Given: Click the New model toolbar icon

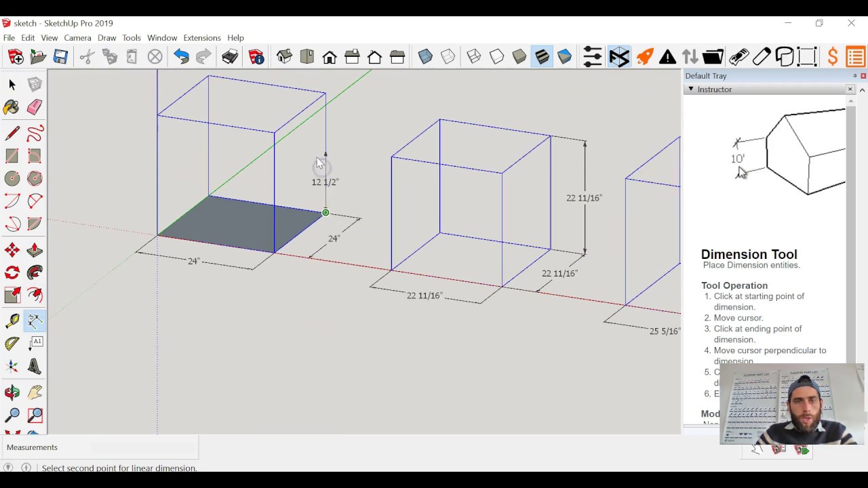Looking at the screenshot, I should pyautogui.click(x=15, y=57).
